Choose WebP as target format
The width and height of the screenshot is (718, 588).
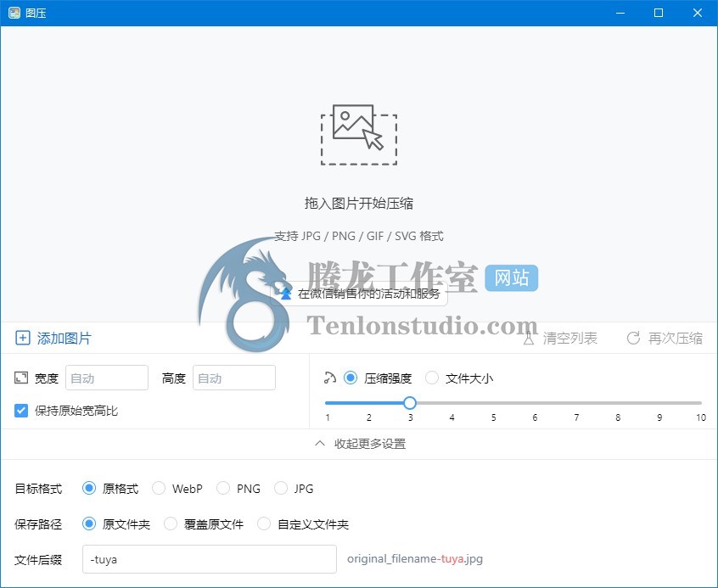tap(159, 488)
